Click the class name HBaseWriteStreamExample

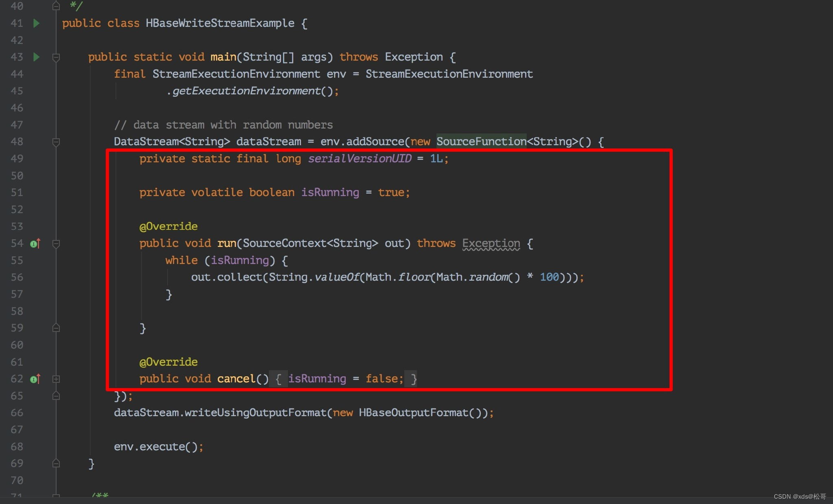pos(220,23)
